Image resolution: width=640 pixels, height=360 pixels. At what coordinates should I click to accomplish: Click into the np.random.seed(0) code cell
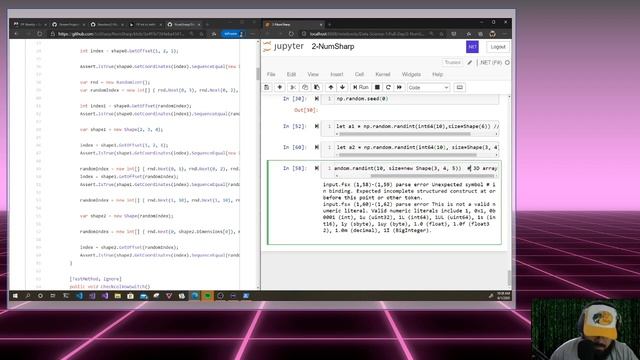pyautogui.click(x=410, y=99)
